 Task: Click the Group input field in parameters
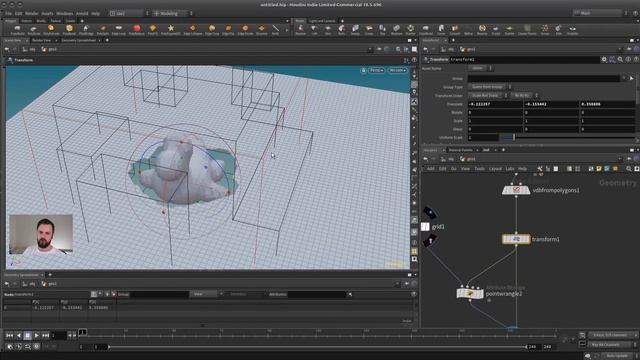click(x=544, y=78)
